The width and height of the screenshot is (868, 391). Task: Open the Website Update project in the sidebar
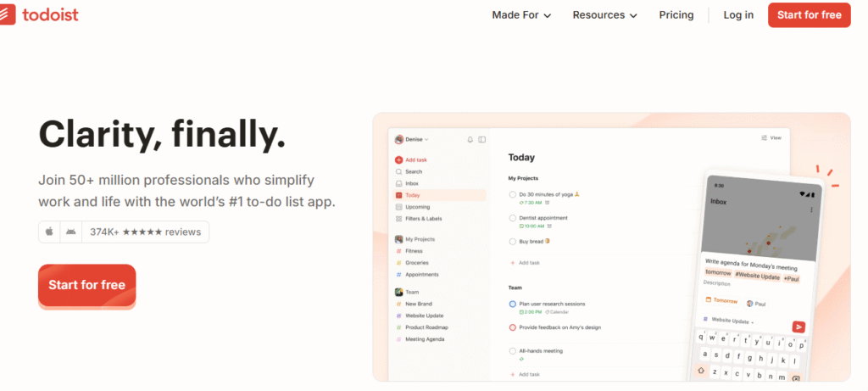pyautogui.click(x=424, y=316)
